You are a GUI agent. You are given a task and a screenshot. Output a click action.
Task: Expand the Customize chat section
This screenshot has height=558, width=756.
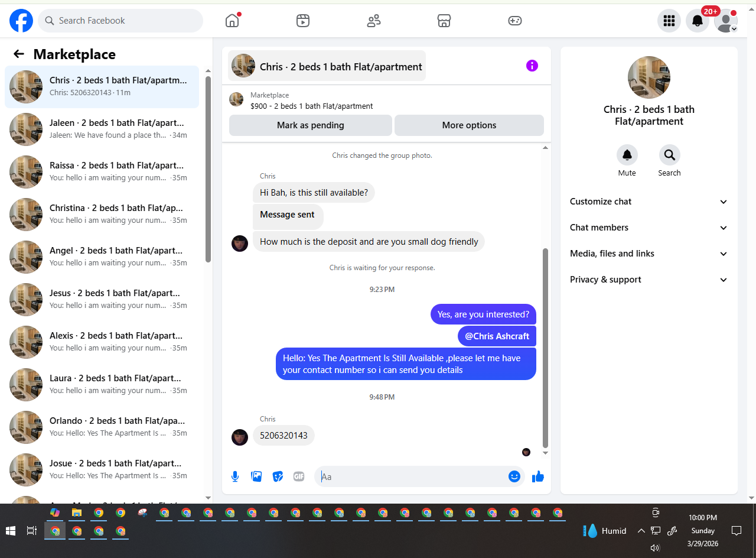649,202
